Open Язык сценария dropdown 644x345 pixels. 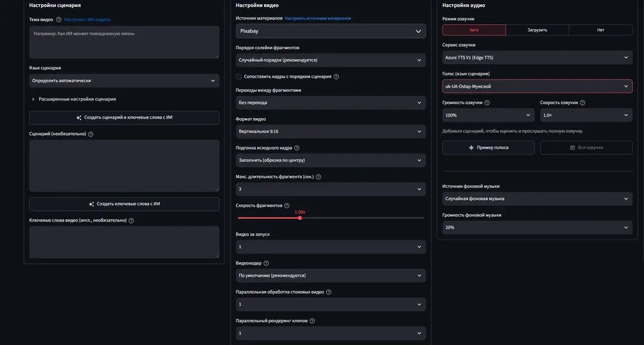coord(124,81)
